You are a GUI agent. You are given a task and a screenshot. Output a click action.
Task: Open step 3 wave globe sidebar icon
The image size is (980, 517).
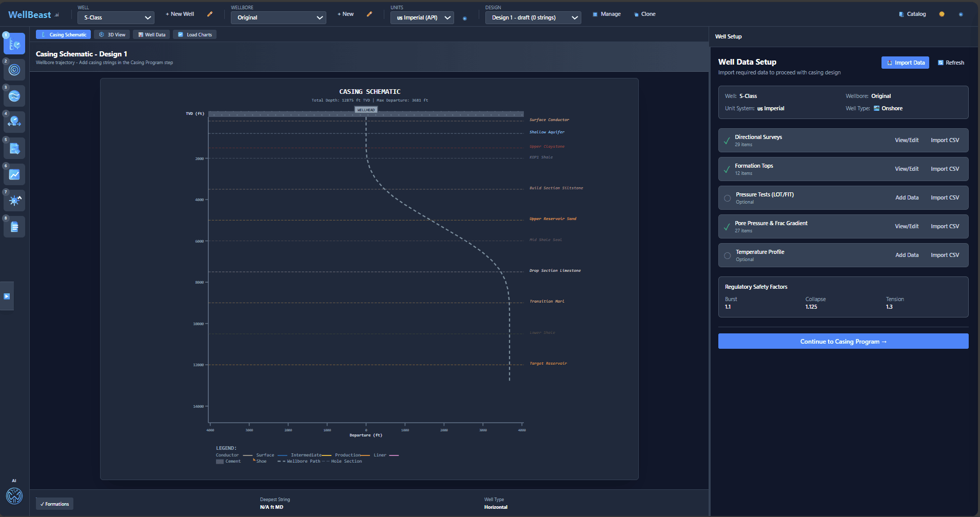[x=14, y=96]
